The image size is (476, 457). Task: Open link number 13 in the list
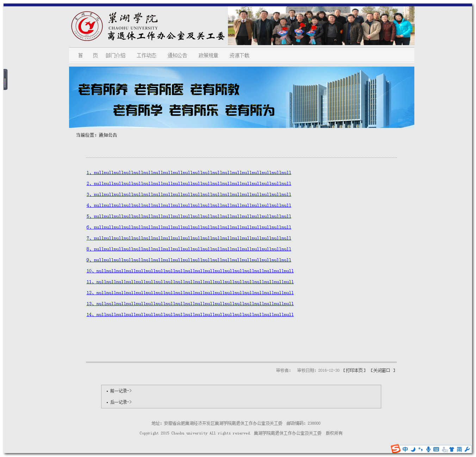190,304
